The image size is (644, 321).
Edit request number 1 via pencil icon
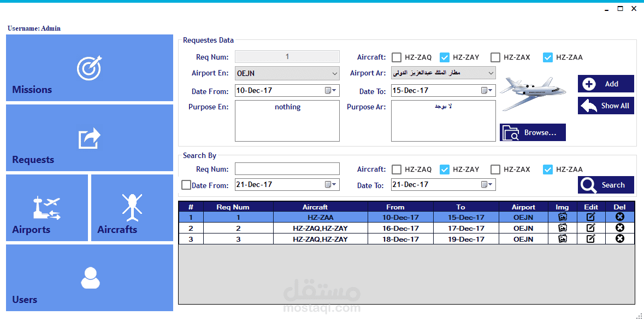pos(590,217)
